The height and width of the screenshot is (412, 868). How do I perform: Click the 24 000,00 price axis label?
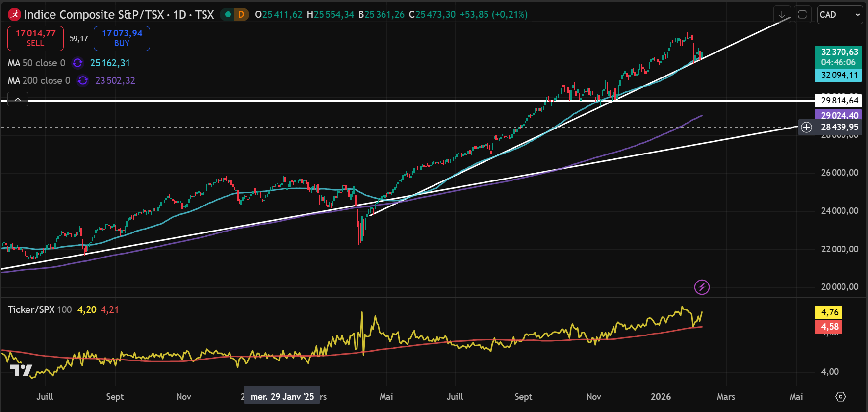coord(840,211)
